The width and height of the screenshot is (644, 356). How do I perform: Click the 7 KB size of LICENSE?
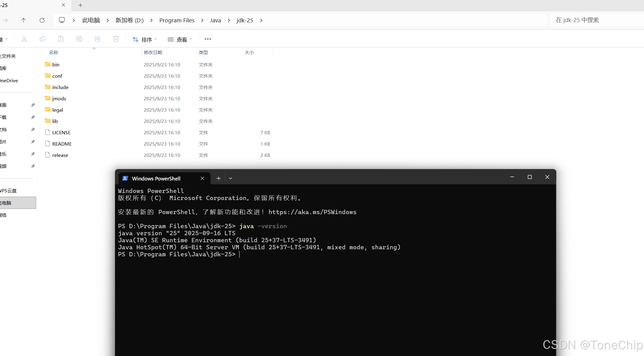pos(265,132)
